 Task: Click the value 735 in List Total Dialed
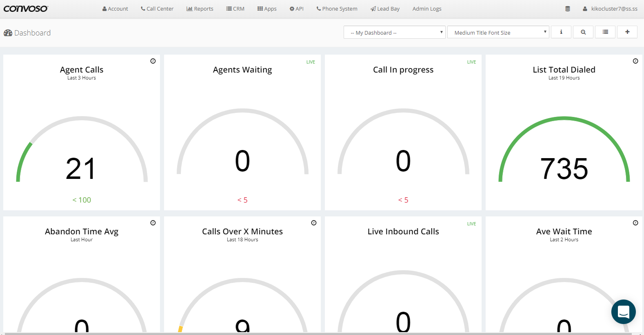564,169
